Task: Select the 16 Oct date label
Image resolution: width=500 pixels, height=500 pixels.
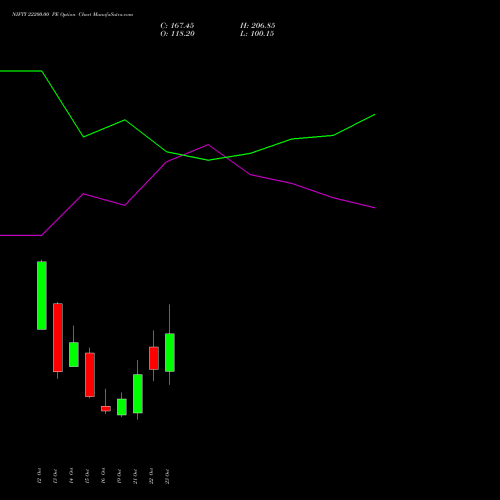Action: click(x=103, y=476)
